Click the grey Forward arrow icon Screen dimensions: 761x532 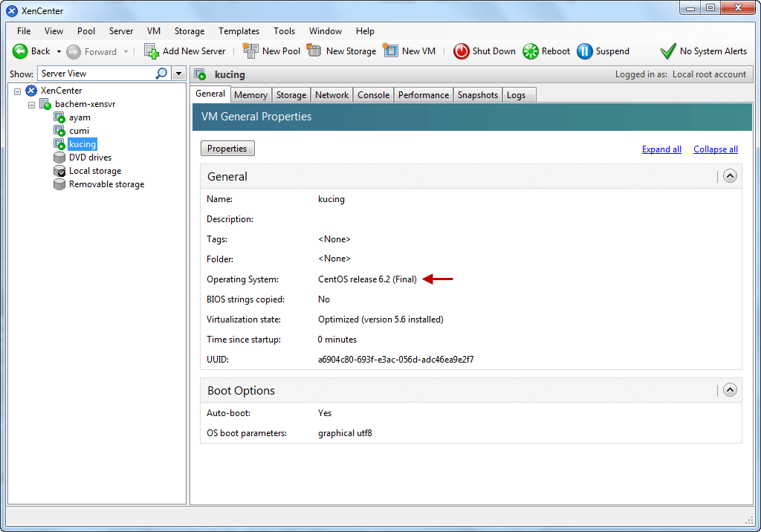click(74, 51)
